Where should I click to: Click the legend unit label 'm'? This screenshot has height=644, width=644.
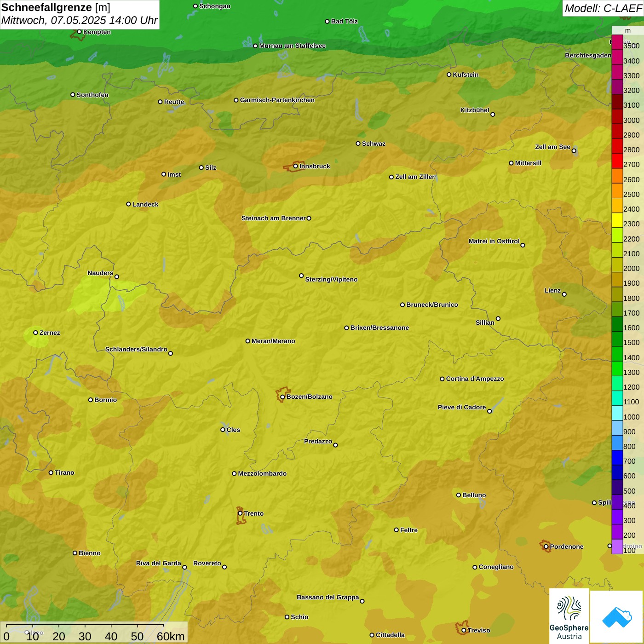pyautogui.click(x=628, y=30)
